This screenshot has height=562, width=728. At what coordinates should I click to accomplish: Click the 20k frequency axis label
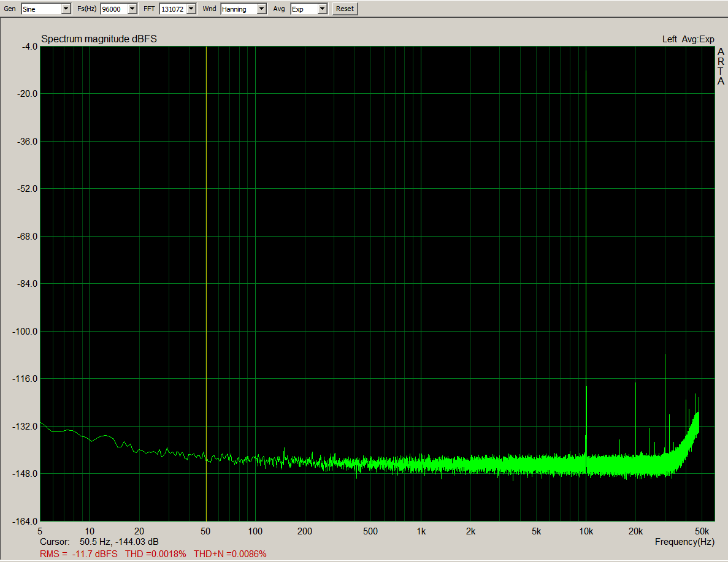(635, 531)
